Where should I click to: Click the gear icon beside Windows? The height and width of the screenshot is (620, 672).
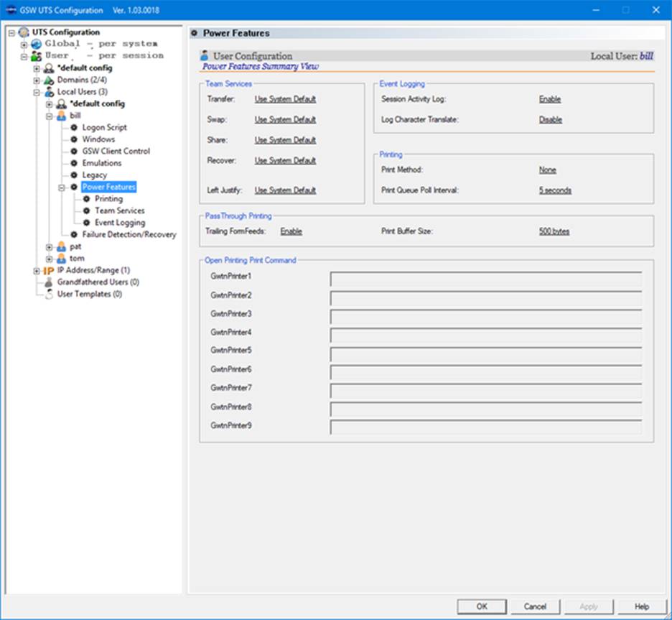click(74, 139)
